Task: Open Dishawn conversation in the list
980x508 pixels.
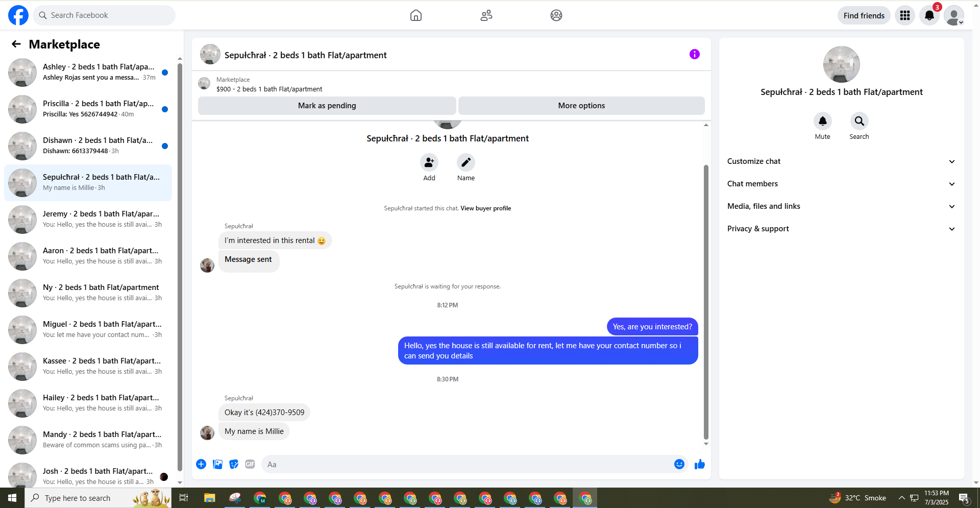Action: [x=88, y=146]
